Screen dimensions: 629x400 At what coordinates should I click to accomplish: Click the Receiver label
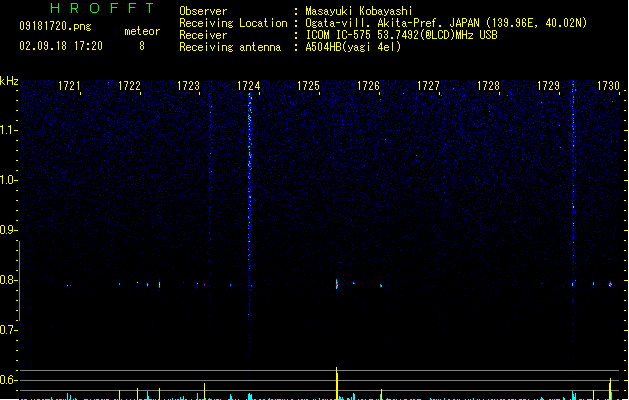(203, 35)
